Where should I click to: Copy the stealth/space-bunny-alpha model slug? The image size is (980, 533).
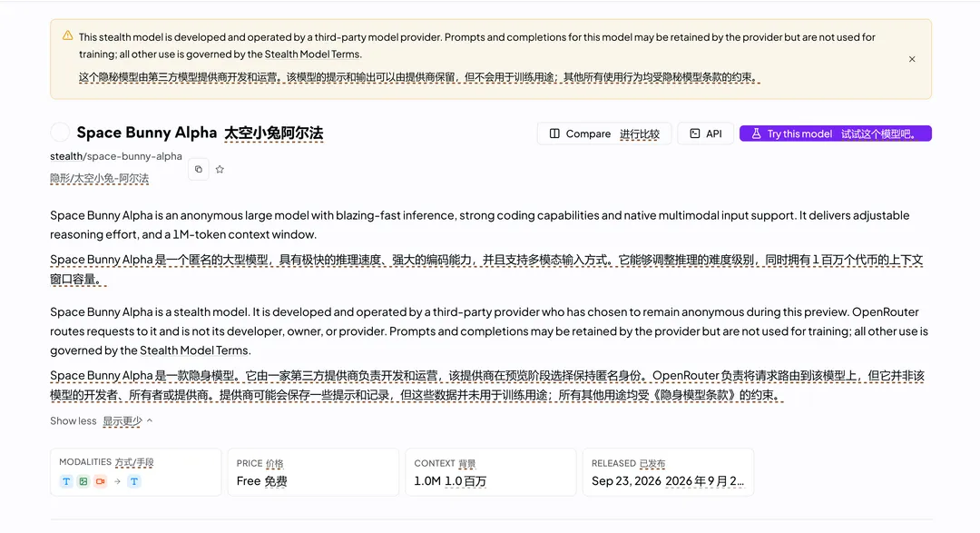point(198,169)
